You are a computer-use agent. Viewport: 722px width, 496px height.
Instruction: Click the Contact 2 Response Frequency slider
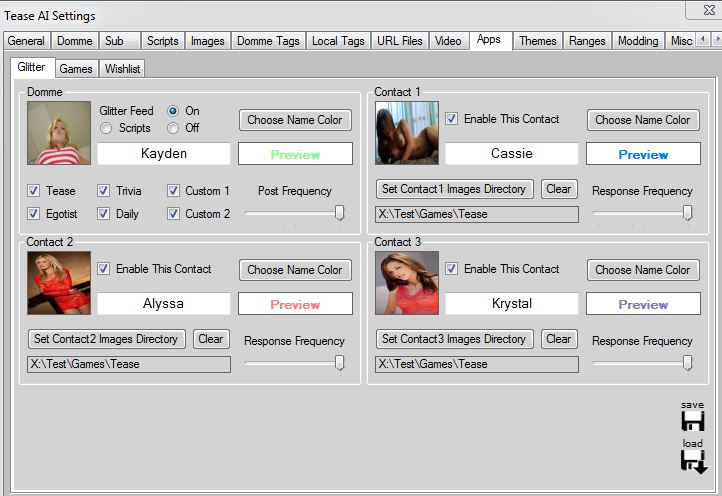coord(295,363)
